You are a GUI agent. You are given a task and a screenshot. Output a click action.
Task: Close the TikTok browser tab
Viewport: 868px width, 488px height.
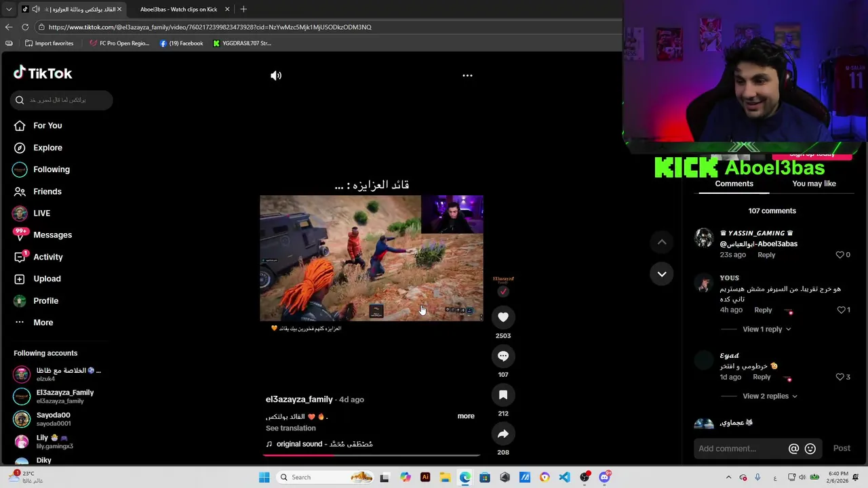click(119, 9)
